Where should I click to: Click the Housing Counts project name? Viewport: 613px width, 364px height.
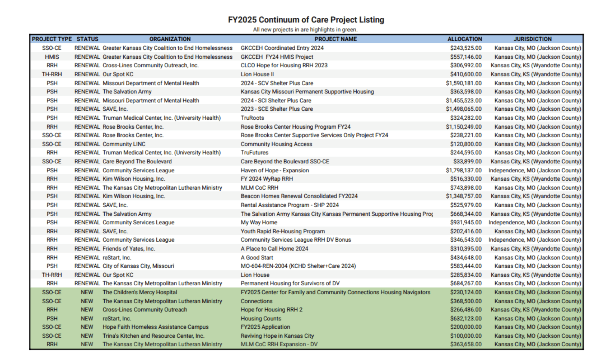click(261, 319)
